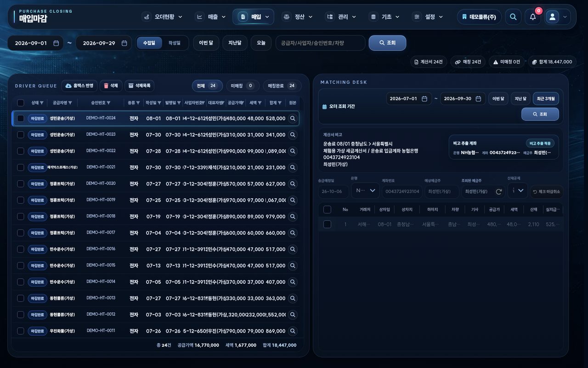Open calendar for 2026-07-01 order period
588x368 pixels.
424,99
